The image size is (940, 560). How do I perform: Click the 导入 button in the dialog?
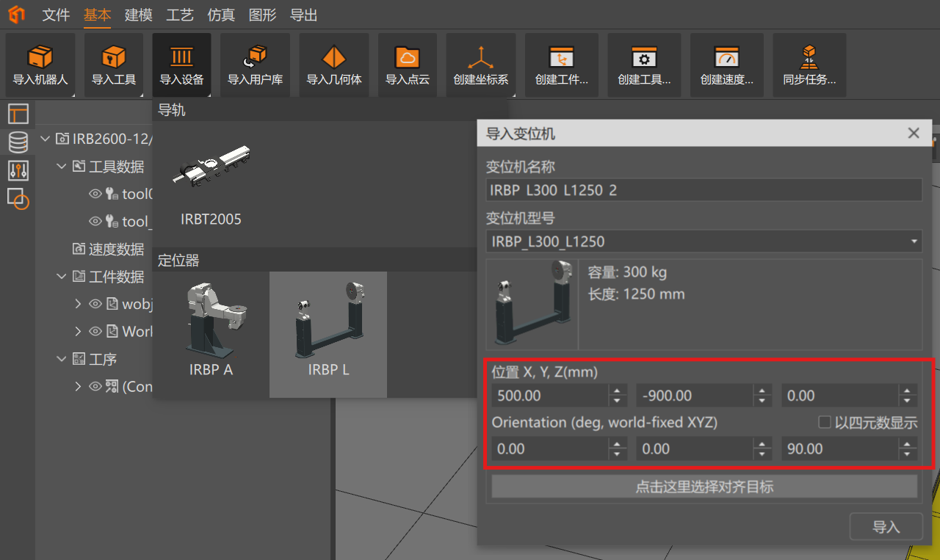tap(886, 527)
